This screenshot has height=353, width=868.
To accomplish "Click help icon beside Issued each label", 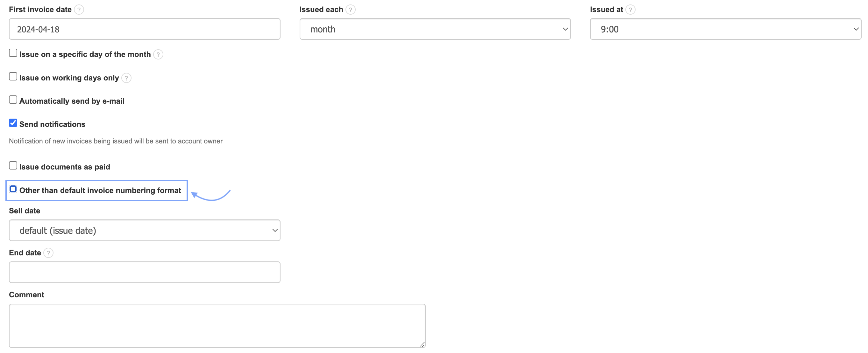I will tap(351, 10).
